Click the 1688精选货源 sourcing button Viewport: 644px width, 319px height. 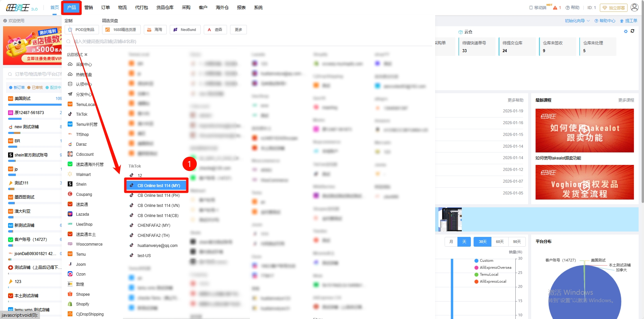point(121,30)
